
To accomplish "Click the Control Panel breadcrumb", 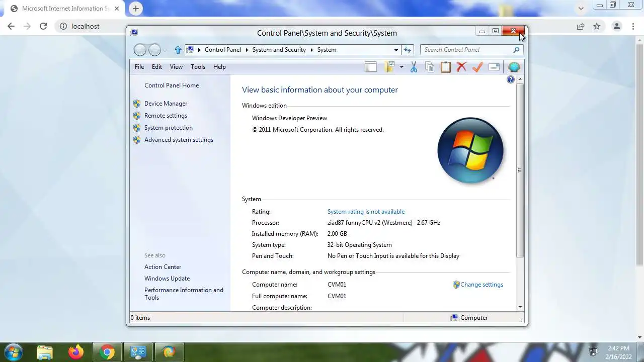I will [223, 50].
